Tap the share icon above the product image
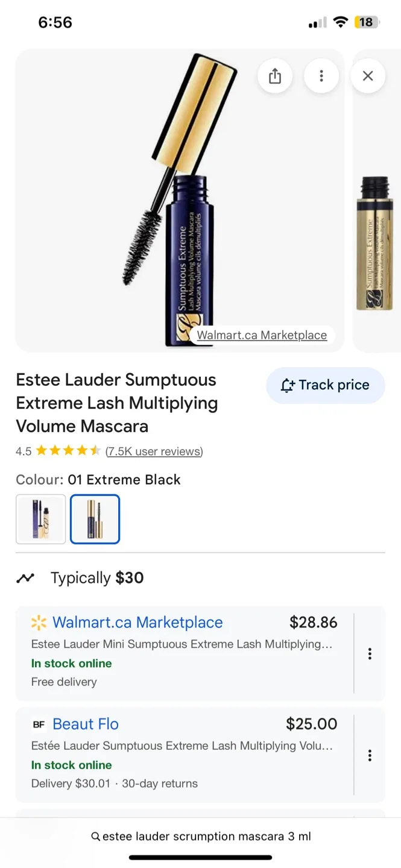The image size is (401, 868). tap(275, 76)
